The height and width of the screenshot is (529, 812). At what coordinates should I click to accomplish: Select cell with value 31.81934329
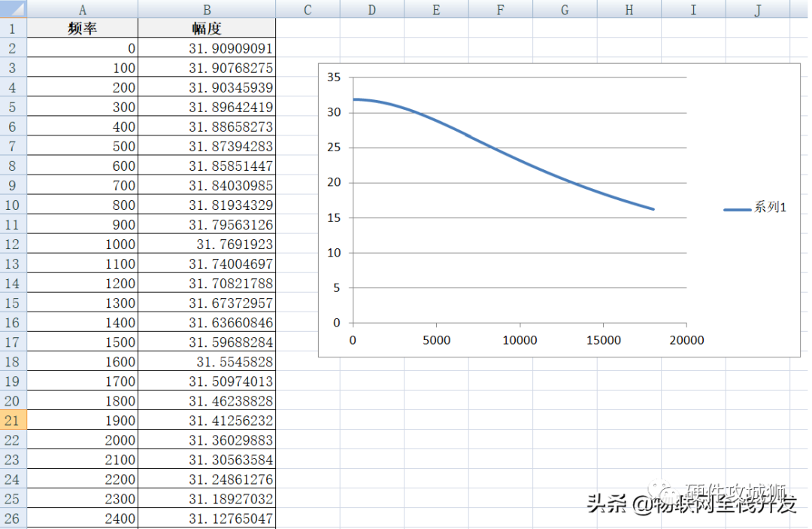(x=207, y=205)
